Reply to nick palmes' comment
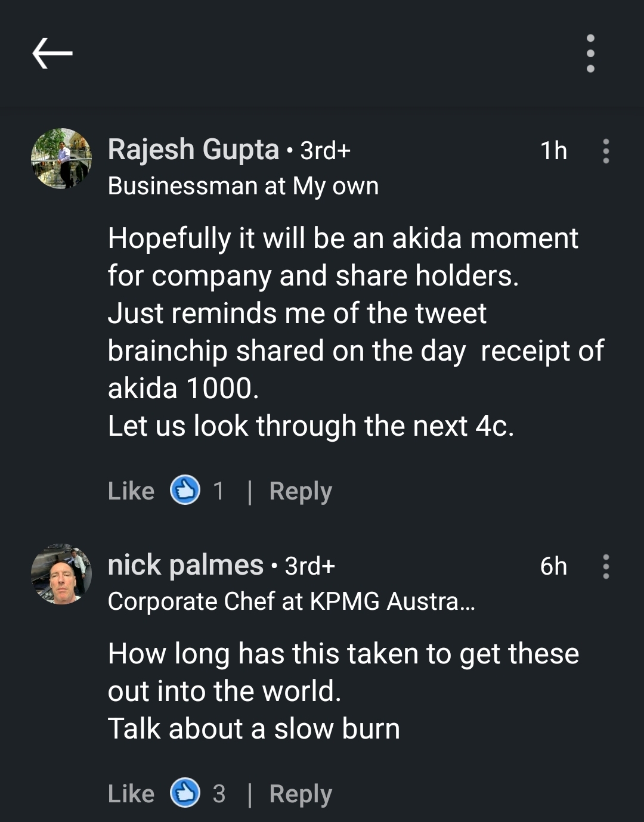 click(301, 793)
